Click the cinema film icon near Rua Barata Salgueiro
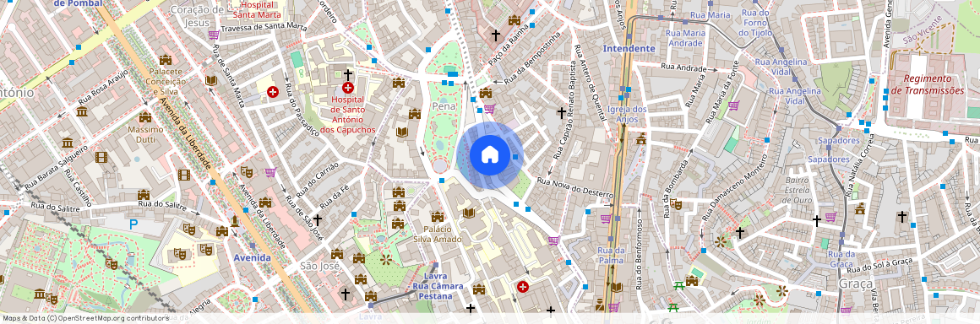Viewport: 980px width, 324px height. tap(101, 157)
